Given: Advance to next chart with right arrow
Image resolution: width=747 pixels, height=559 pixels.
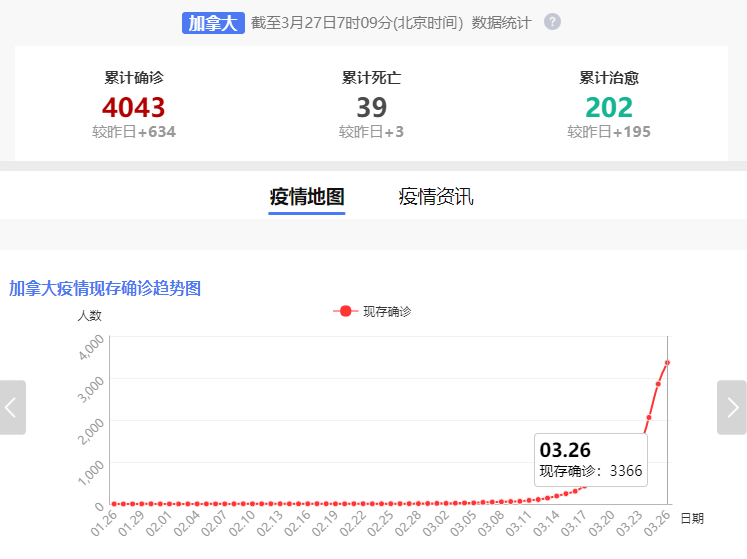Looking at the screenshot, I should point(732,407).
